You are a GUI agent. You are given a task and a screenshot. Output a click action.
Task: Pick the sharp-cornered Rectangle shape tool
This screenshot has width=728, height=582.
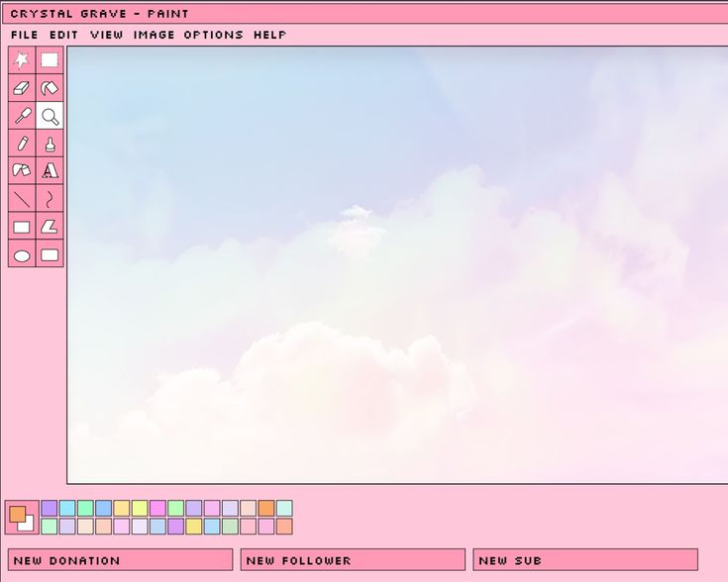tap(22, 227)
